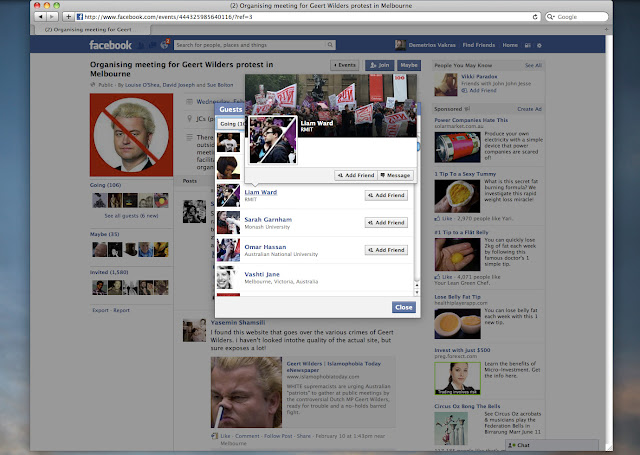Click Create Ad link
Image resolution: width=640 pixels, height=455 pixels.
[x=529, y=109]
